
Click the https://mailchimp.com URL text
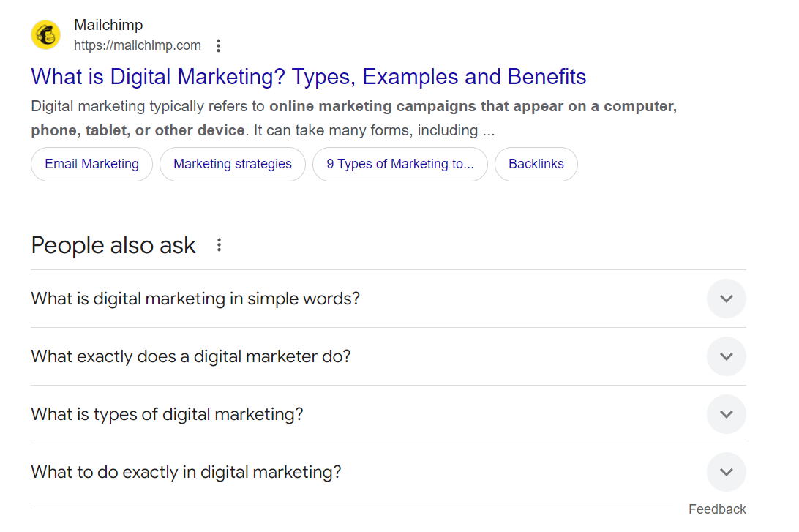click(138, 45)
